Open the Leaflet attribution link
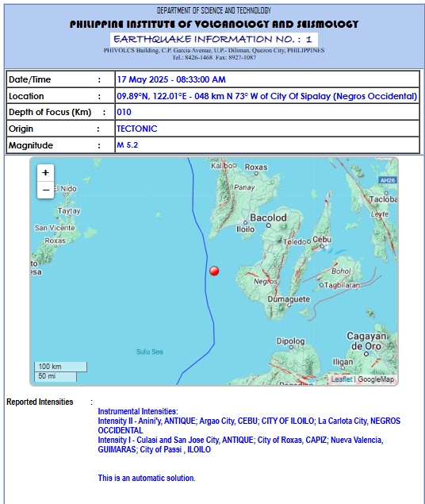 coord(342,379)
